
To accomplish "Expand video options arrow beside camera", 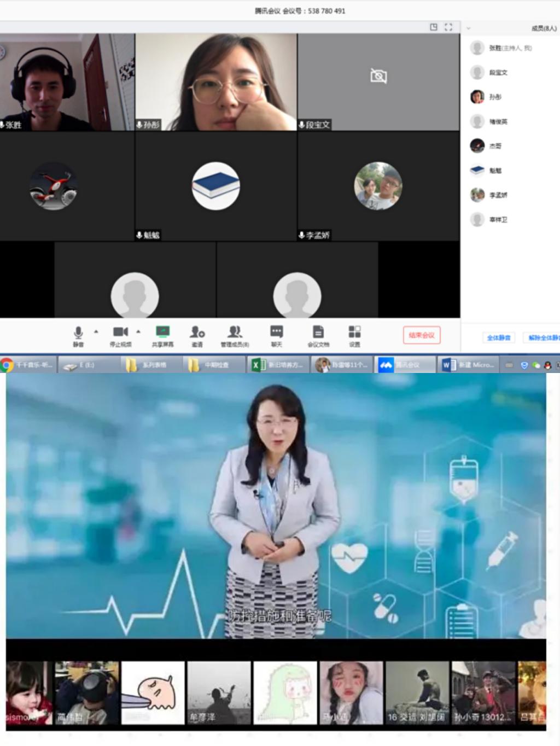I will click(x=138, y=331).
